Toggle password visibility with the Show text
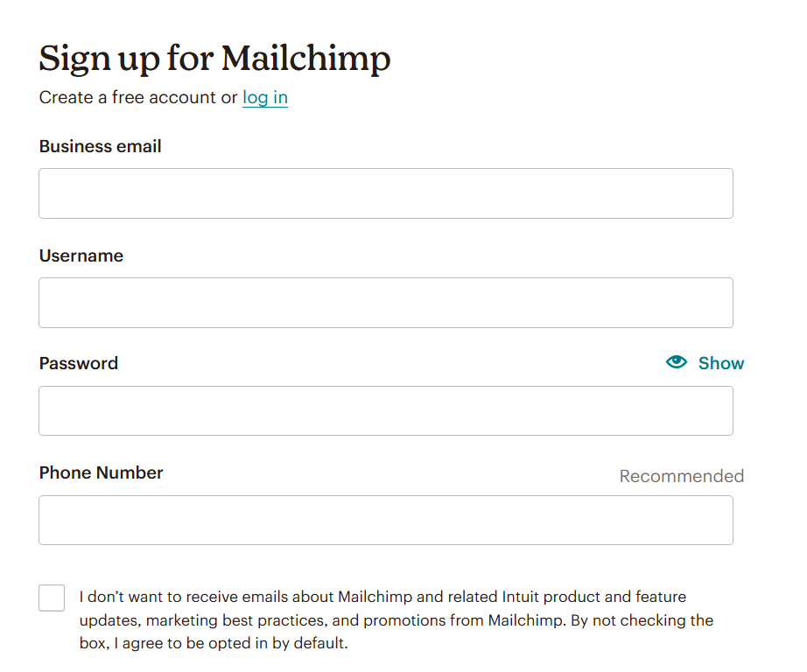 pos(721,363)
